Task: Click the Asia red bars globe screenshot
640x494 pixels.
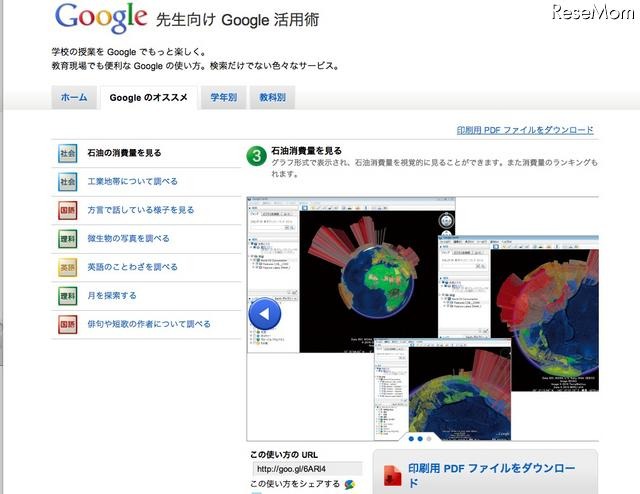Action: [x=519, y=313]
